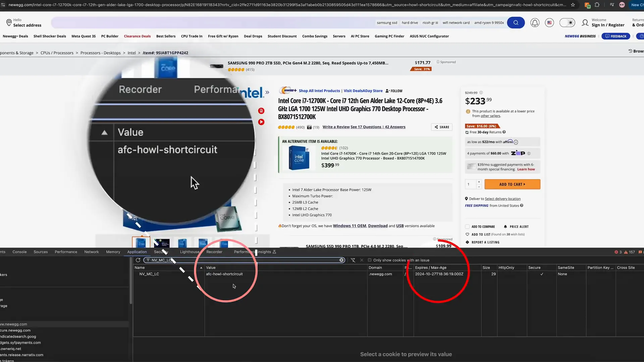This screenshot has width=644, height=362.
Task: Toggle the Application panel tab
Action: coord(137,251)
